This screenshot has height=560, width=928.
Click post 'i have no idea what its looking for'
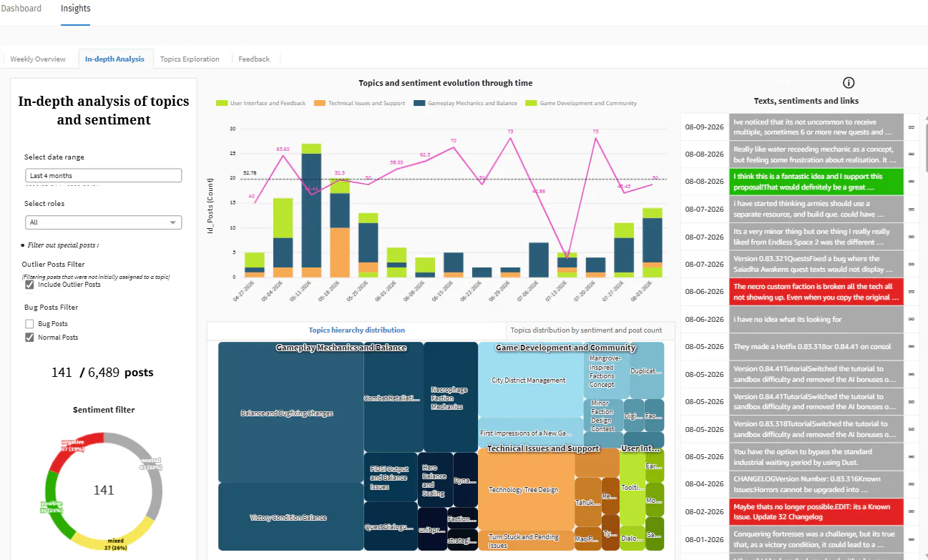tap(816, 319)
